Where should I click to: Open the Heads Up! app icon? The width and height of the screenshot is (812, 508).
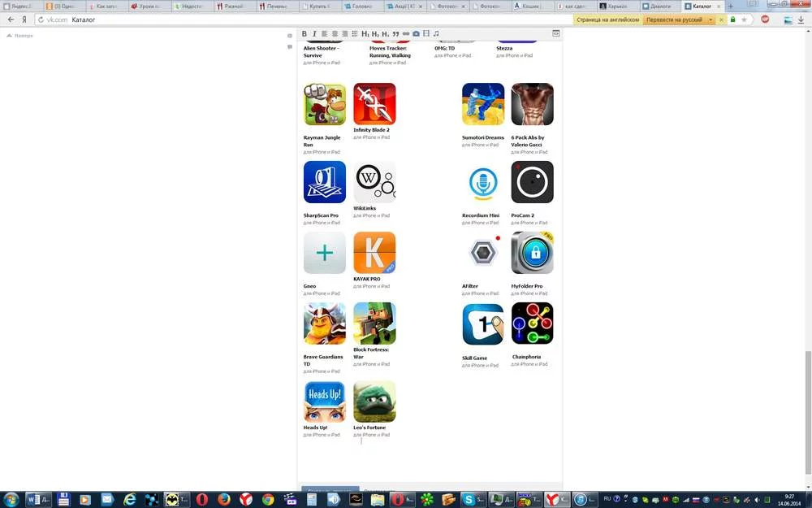click(x=325, y=402)
